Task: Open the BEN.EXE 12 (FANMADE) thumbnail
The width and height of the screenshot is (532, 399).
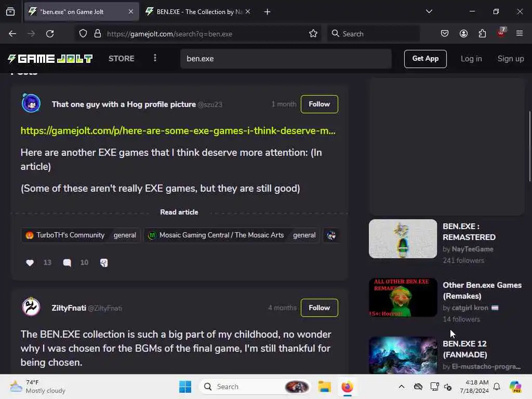Action: point(403,355)
